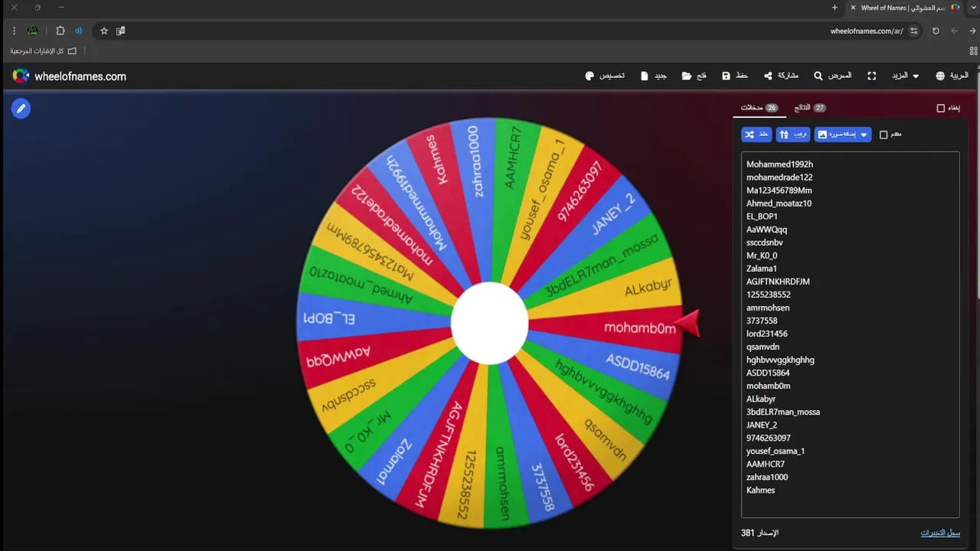
Task: Click entry AAMHCR7 in the list
Action: (x=766, y=464)
